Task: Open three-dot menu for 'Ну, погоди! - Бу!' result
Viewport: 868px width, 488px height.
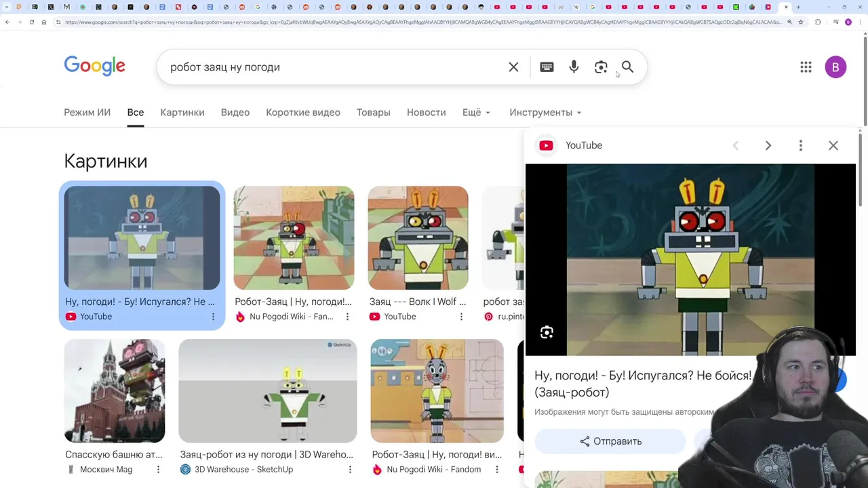Action: click(x=213, y=317)
